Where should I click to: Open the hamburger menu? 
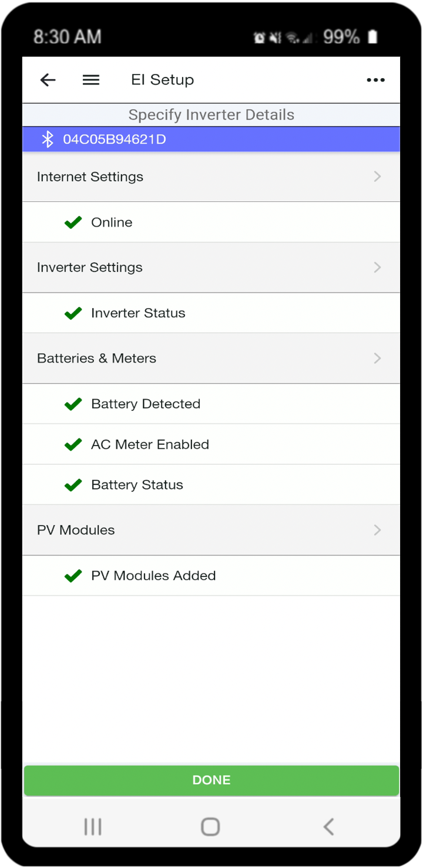(91, 80)
